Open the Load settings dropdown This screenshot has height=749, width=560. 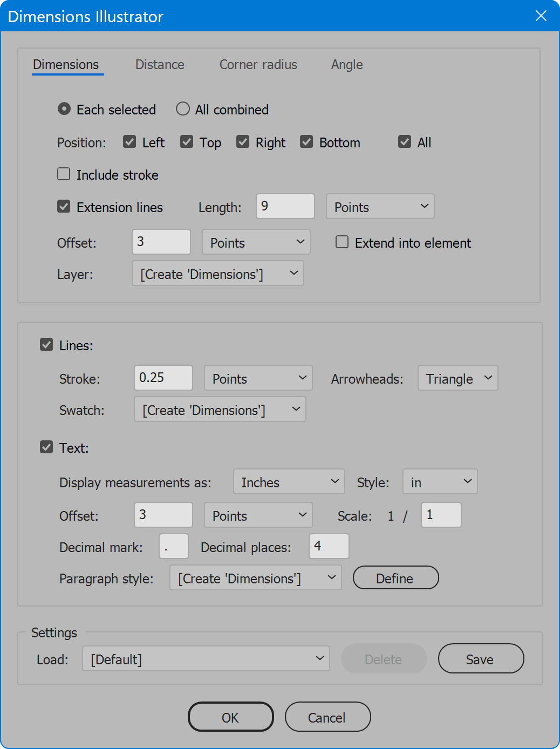pos(206,658)
